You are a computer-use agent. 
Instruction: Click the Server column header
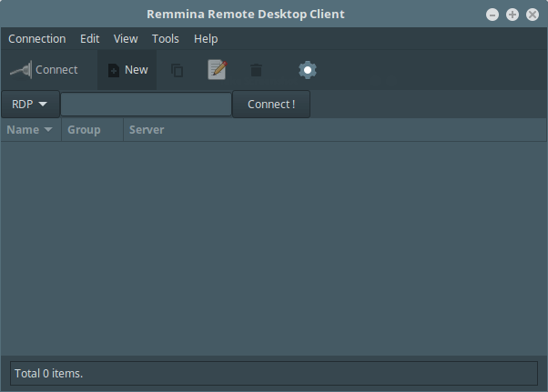click(147, 130)
